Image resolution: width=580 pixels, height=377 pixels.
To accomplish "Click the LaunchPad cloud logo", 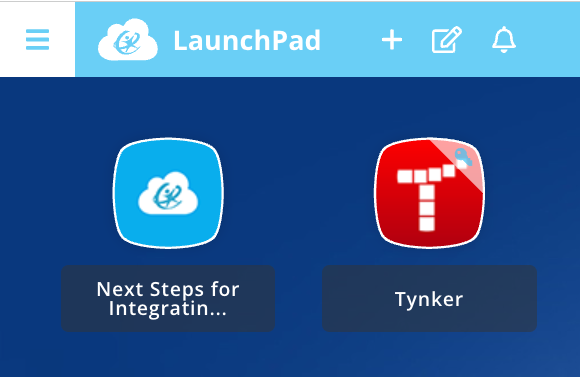I will click(128, 40).
